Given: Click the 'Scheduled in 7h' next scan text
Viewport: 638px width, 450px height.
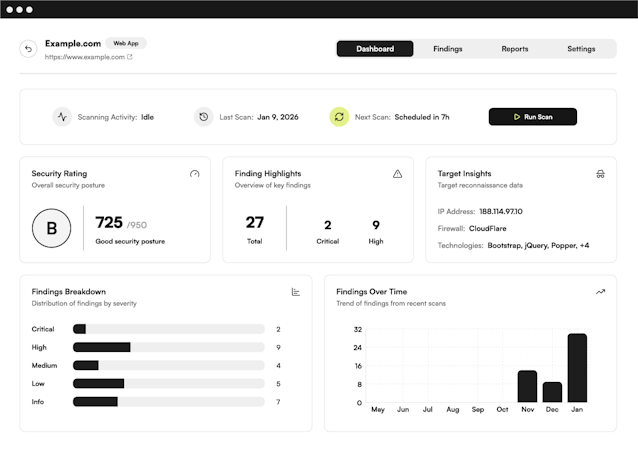Looking at the screenshot, I should tap(422, 117).
